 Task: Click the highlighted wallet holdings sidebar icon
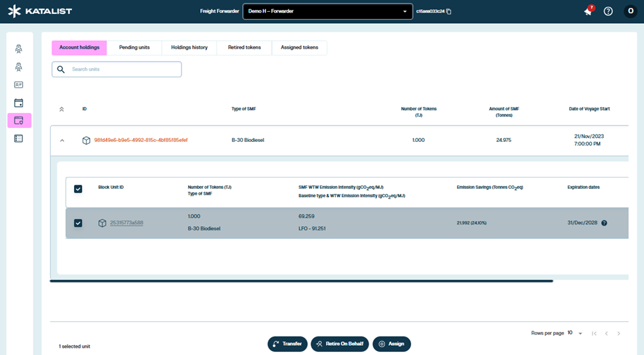[x=18, y=121]
